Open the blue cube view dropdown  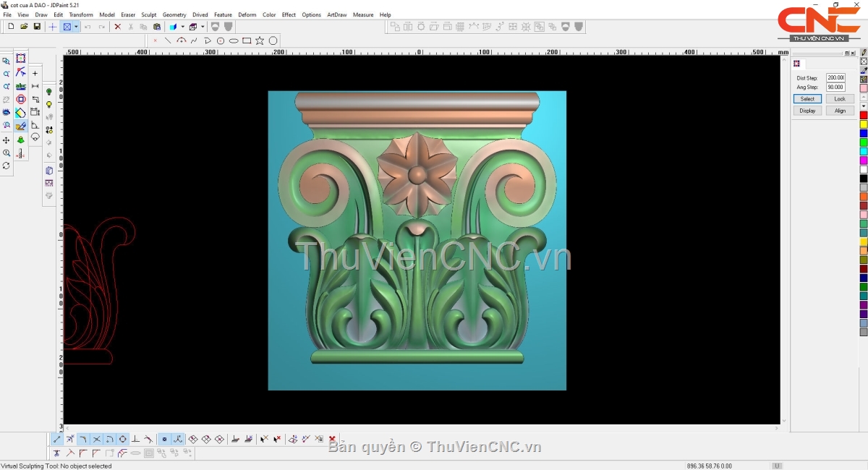pyautogui.click(x=182, y=27)
